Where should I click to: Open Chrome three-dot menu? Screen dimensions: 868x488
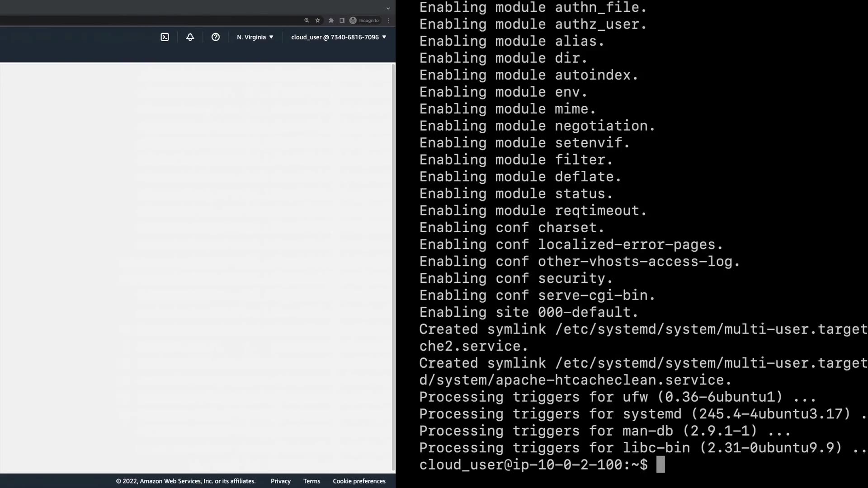pos(388,20)
